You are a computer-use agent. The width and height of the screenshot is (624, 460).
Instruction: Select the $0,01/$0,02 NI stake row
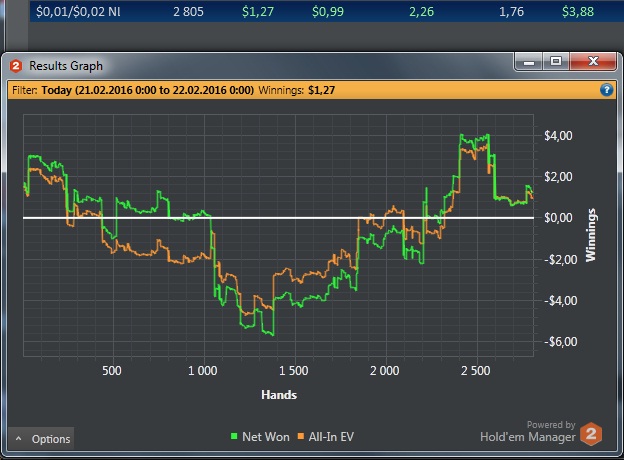click(327, 11)
